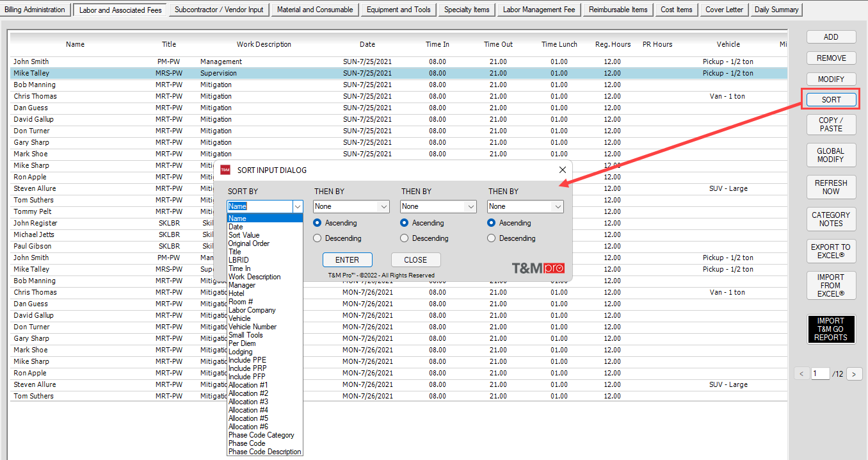Click the MODIFY button
The height and width of the screenshot is (460, 868).
click(x=831, y=79)
